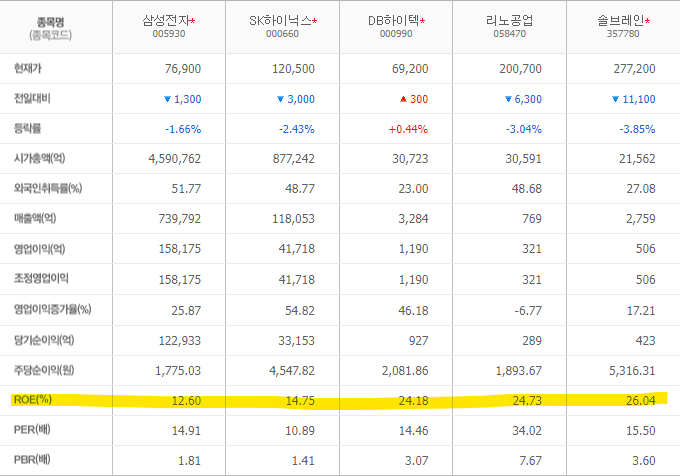
Task: Click the current price 277,200
Action: pyautogui.click(x=634, y=69)
